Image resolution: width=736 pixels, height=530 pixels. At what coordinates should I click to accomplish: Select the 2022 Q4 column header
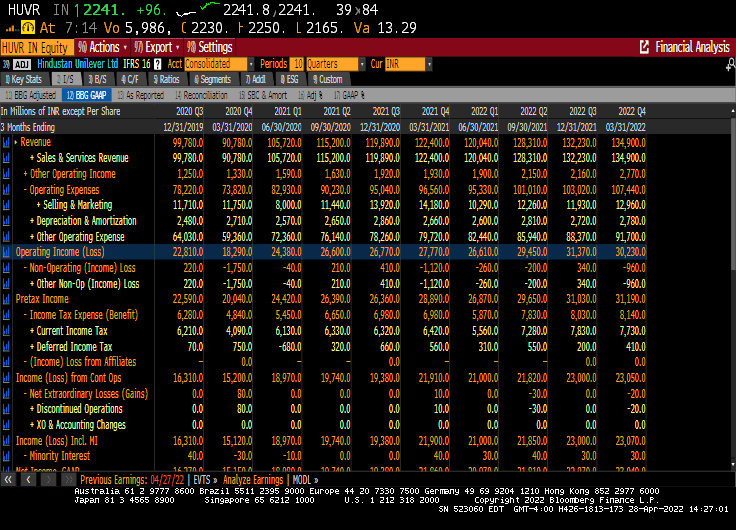tap(632, 111)
